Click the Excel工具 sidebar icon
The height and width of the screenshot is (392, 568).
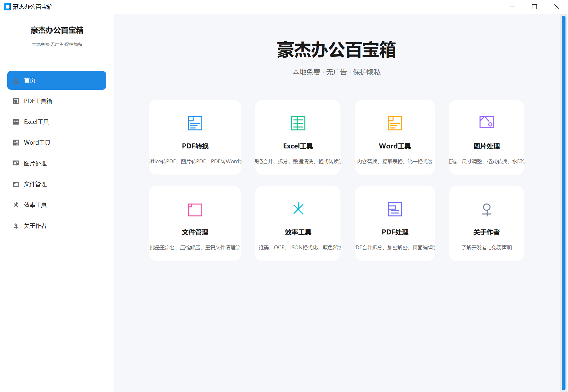click(x=16, y=122)
